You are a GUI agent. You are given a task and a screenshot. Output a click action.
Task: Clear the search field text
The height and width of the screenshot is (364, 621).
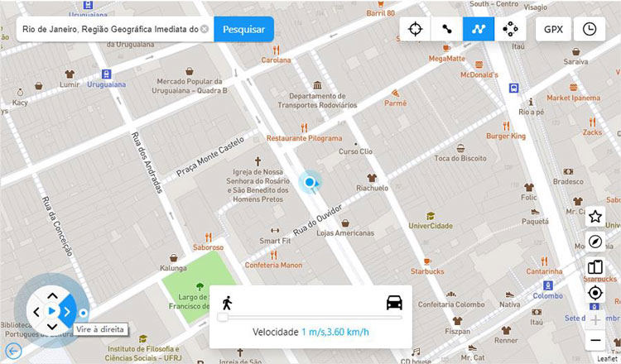click(205, 29)
